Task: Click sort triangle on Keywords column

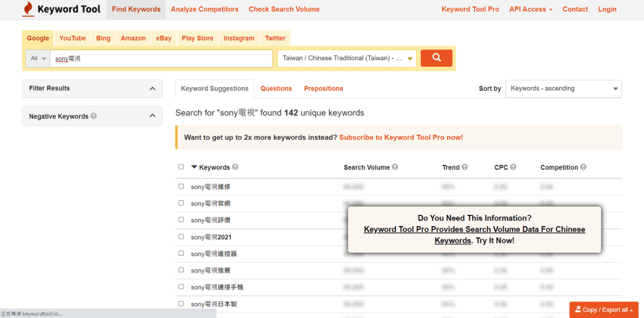Action: [194, 167]
